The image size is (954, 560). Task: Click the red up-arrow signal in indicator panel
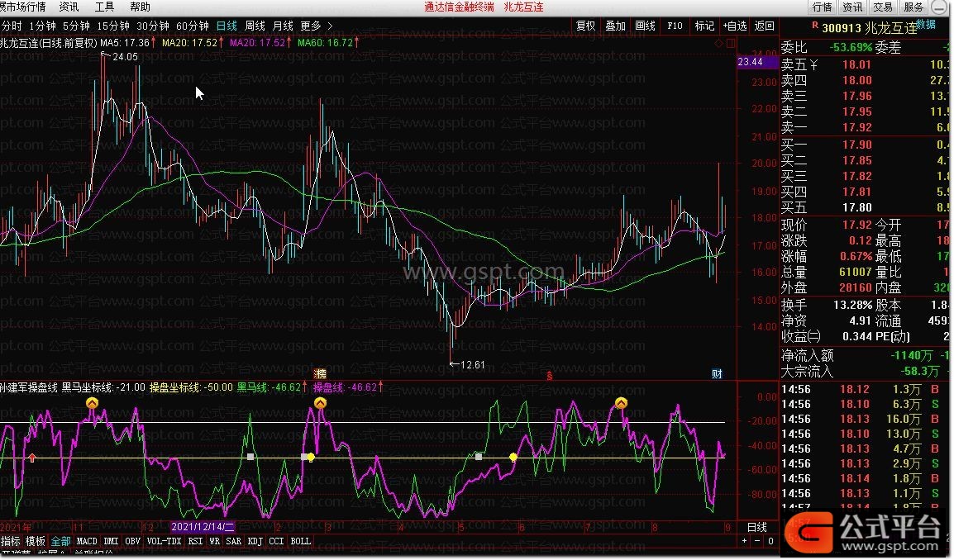[x=32, y=458]
